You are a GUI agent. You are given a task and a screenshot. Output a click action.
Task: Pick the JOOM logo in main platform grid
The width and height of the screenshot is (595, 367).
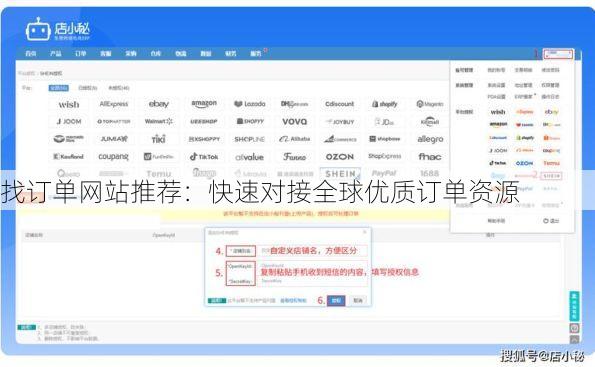[x=69, y=121]
